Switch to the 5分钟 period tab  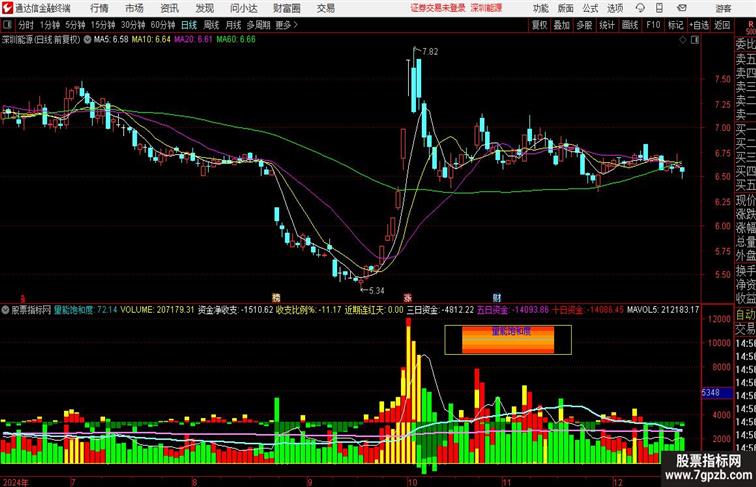(x=75, y=25)
